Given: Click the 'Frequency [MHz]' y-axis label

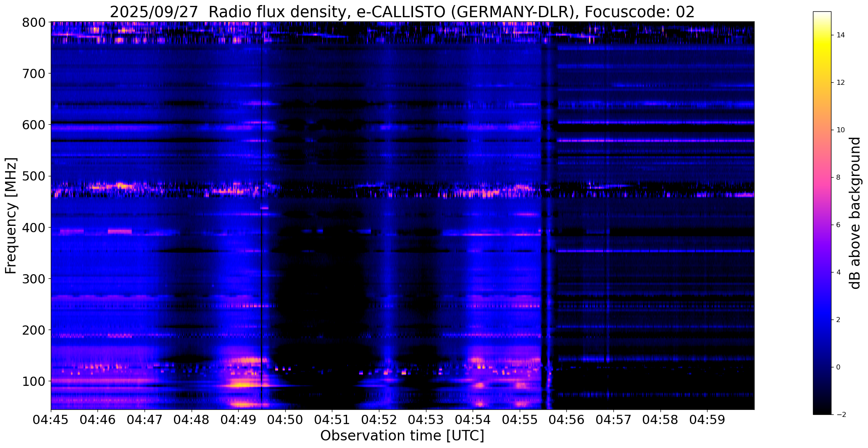Looking at the screenshot, I should pos(11,215).
